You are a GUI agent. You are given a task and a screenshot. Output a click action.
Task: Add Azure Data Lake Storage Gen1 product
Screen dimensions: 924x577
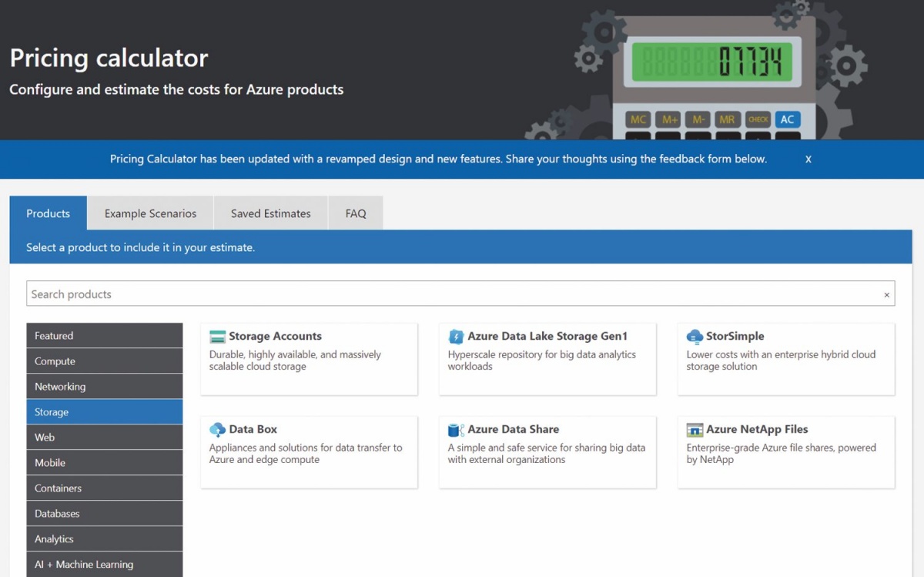547,360
